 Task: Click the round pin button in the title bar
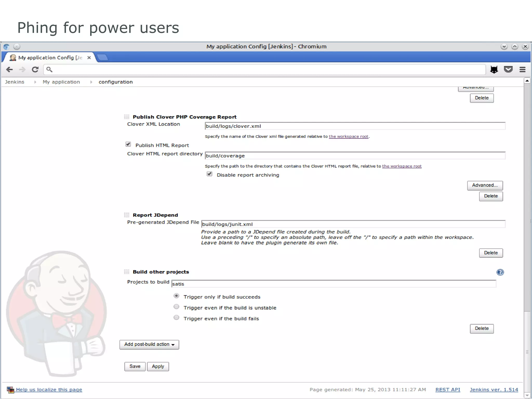click(17, 47)
